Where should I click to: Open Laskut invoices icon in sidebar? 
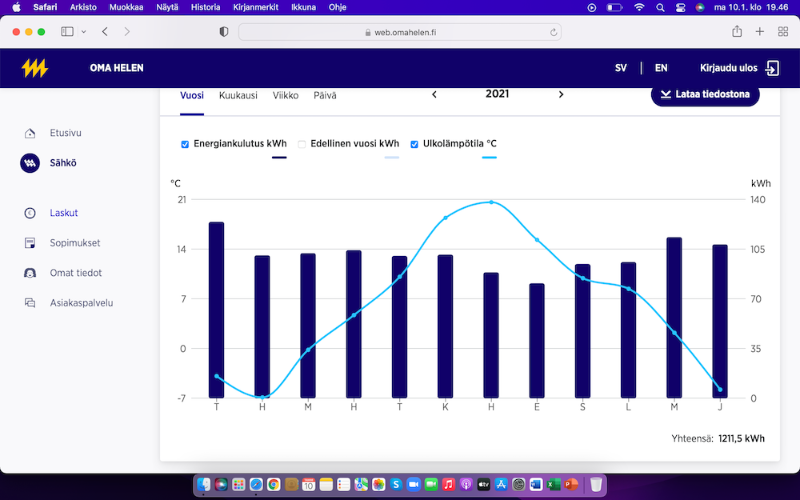(30, 213)
